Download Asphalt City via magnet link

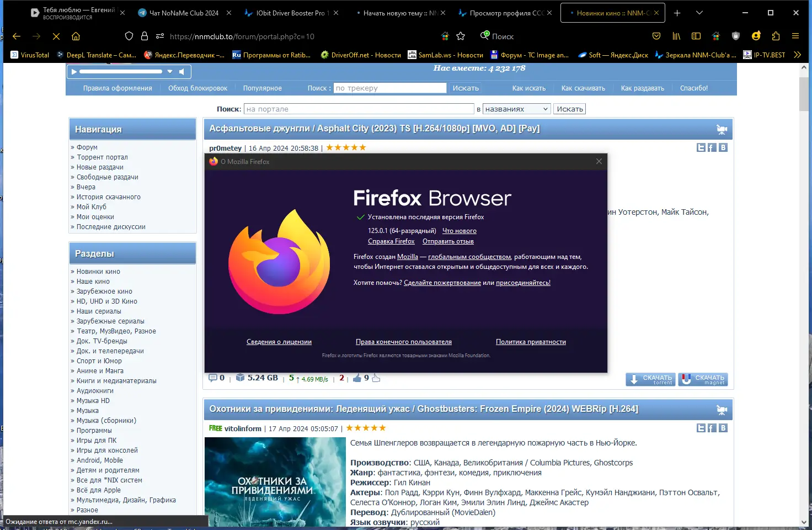tap(703, 379)
